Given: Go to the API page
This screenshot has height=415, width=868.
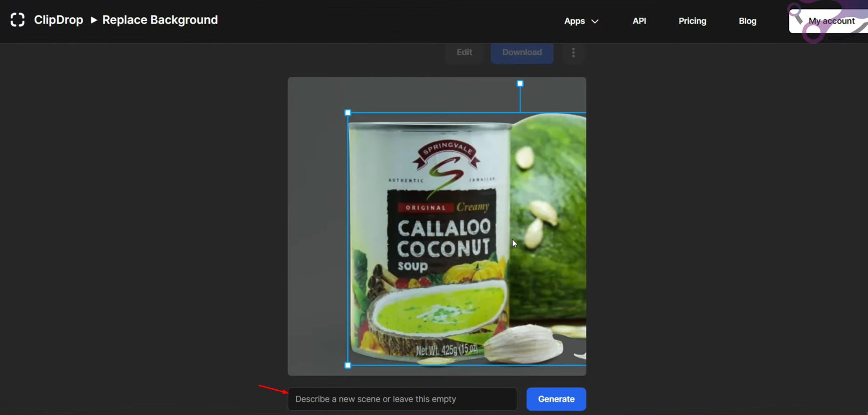Looking at the screenshot, I should coord(639,21).
